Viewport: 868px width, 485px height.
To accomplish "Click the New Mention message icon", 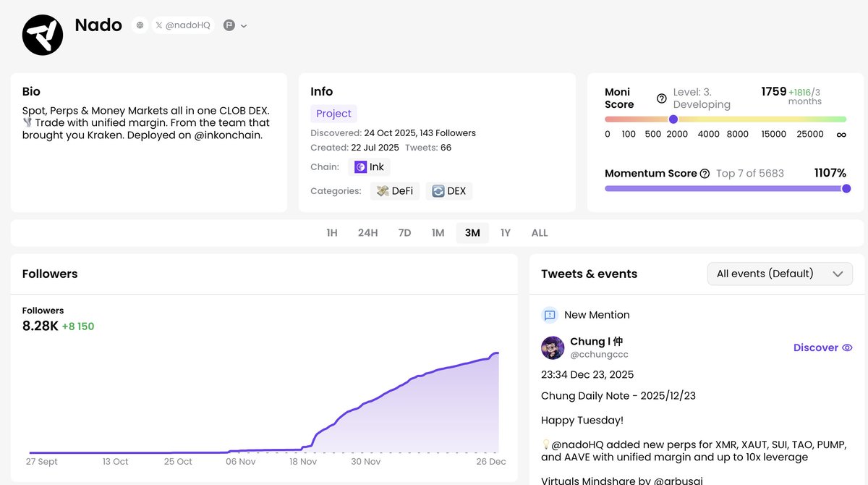I will (550, 315).
